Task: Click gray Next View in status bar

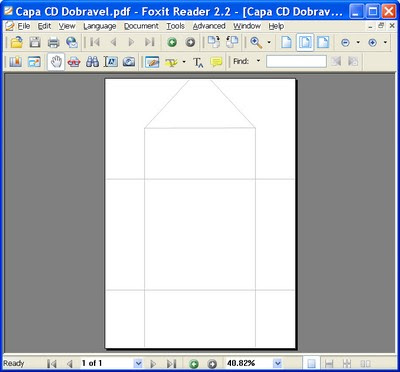Action: tap(212, 363)
